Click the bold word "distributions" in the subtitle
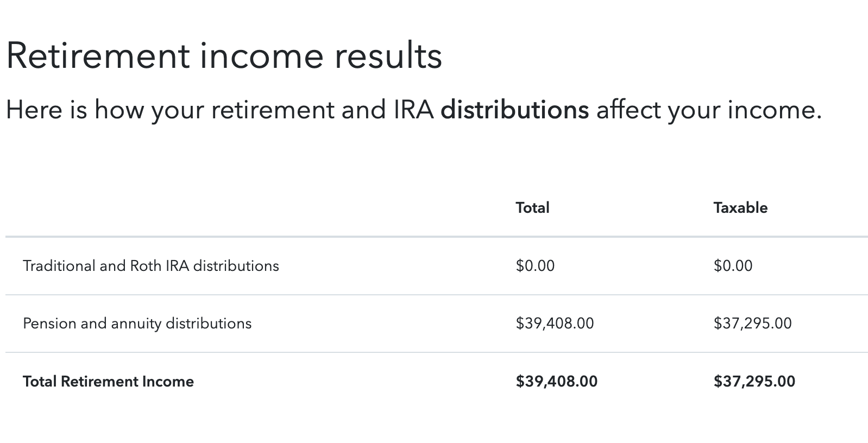This screenshot has height=443, width=868. [x=514, y=110]
